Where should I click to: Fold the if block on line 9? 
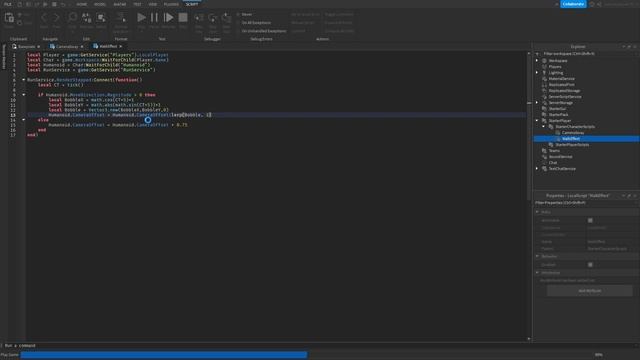(24, 95)
